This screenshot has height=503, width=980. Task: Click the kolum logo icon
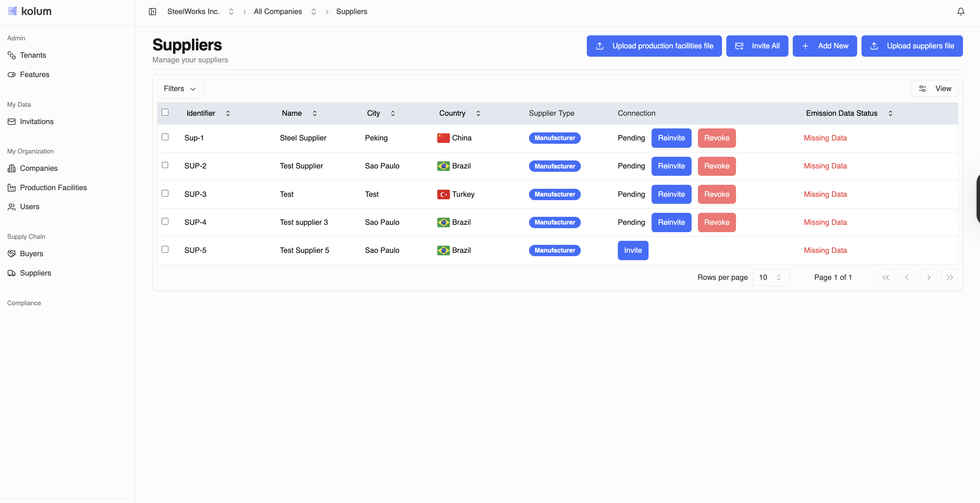point(13,11)
